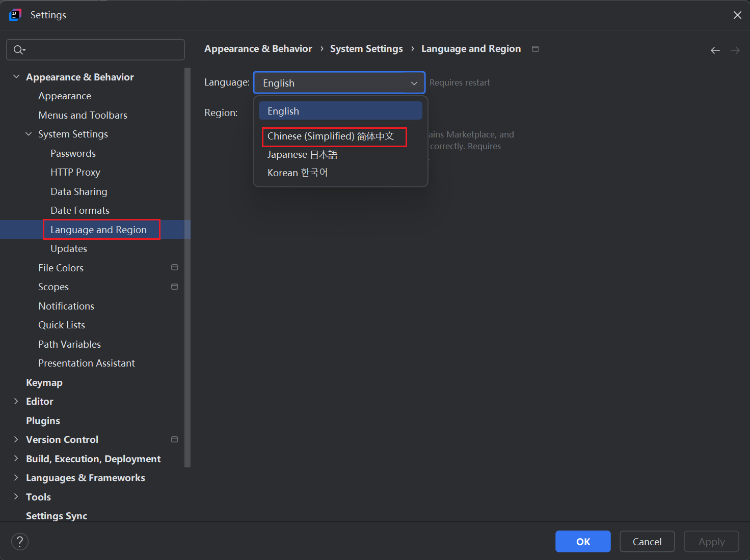Viewport: 750px width, 560px height.
Task: Open the Date Formats settings page
Action: pos(80,210)
